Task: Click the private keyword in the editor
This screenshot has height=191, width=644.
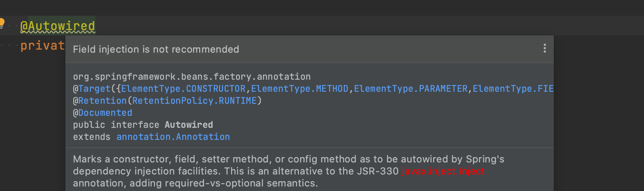Action: click(x=42, y=45)
